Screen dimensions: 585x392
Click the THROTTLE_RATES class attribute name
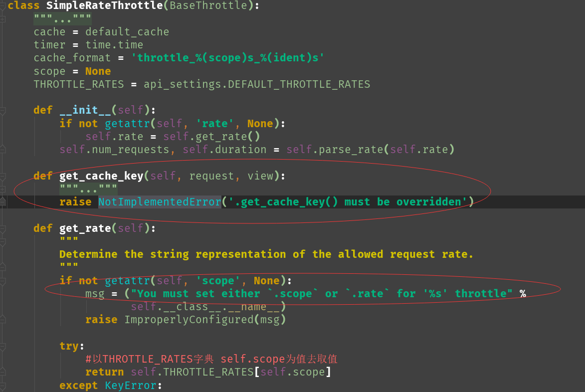(78, 84)
